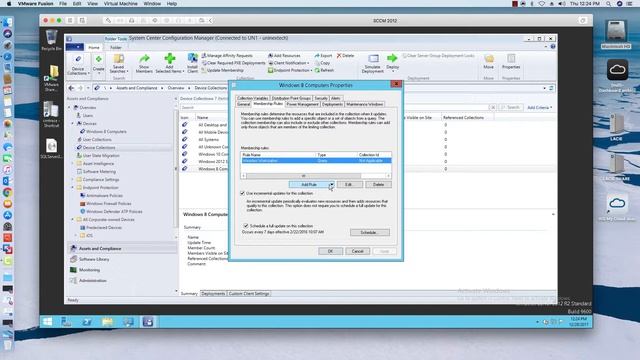Open Custom Client Settings bottom tab

(249, 293)
